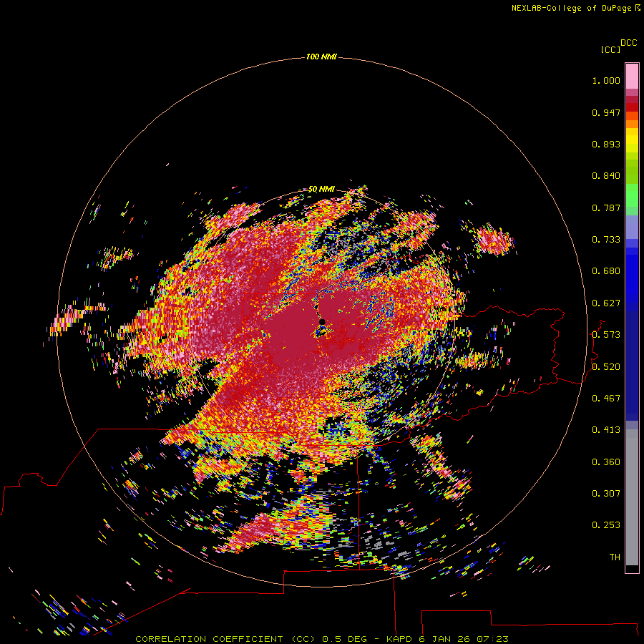Click the DCC label above the color bar
Screen dimensions: 644x644
629,43
